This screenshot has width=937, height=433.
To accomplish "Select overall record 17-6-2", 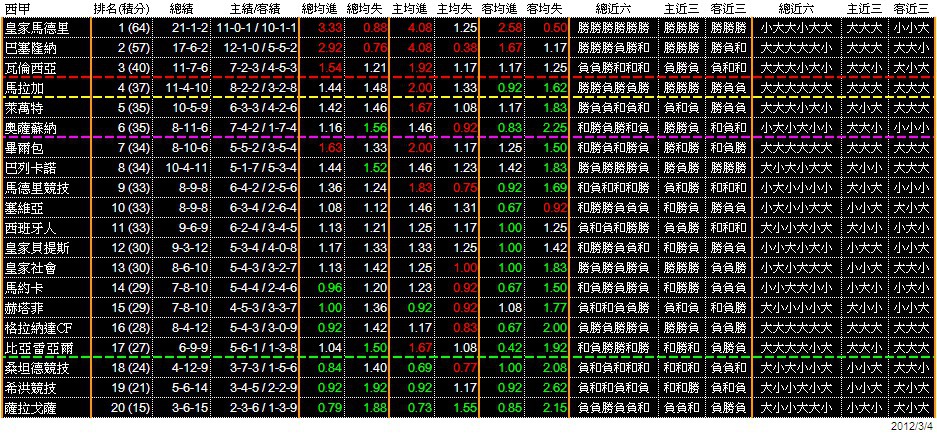I will pos(190,48).
